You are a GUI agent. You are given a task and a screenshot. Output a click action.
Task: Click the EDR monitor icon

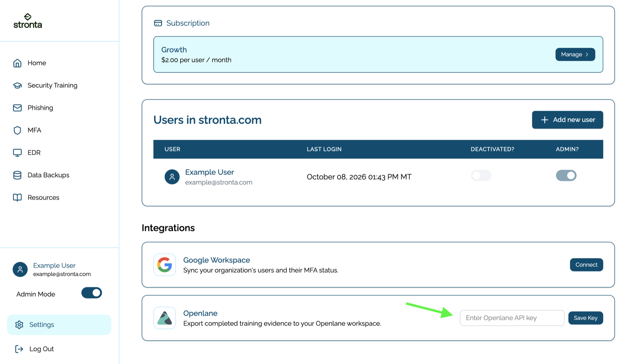tap(17, 153)
